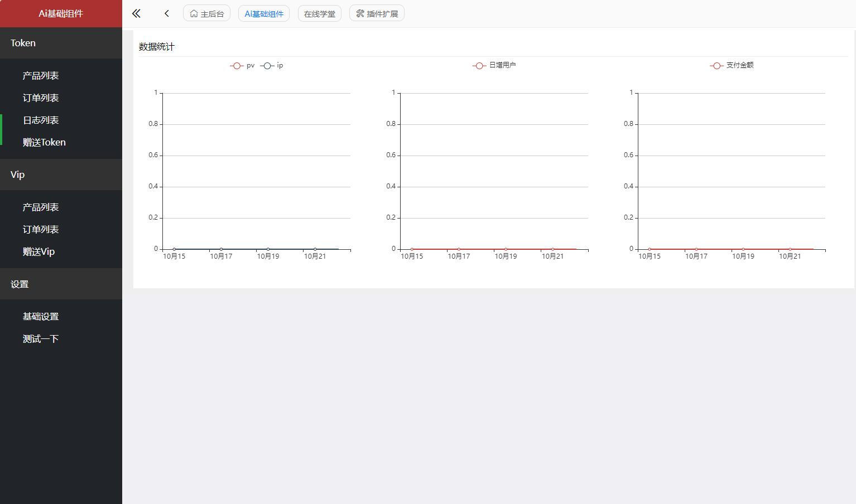
Task: Click the home icon on 主后台 tab
Action: coord(193,13)
